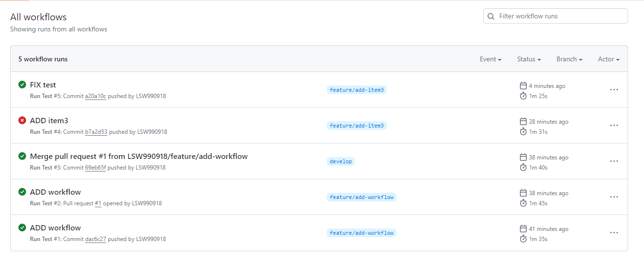Open three-dot menu for Run Test #1
644x271 pixels.
[614, 233]
